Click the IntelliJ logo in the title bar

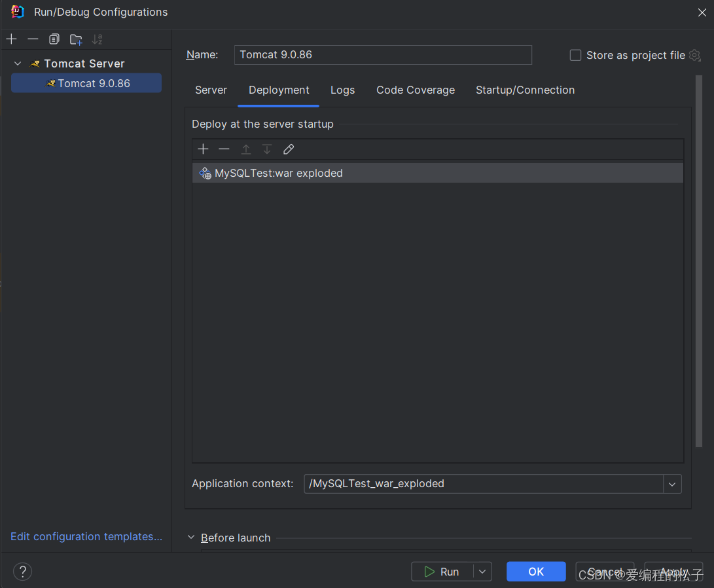17,11
